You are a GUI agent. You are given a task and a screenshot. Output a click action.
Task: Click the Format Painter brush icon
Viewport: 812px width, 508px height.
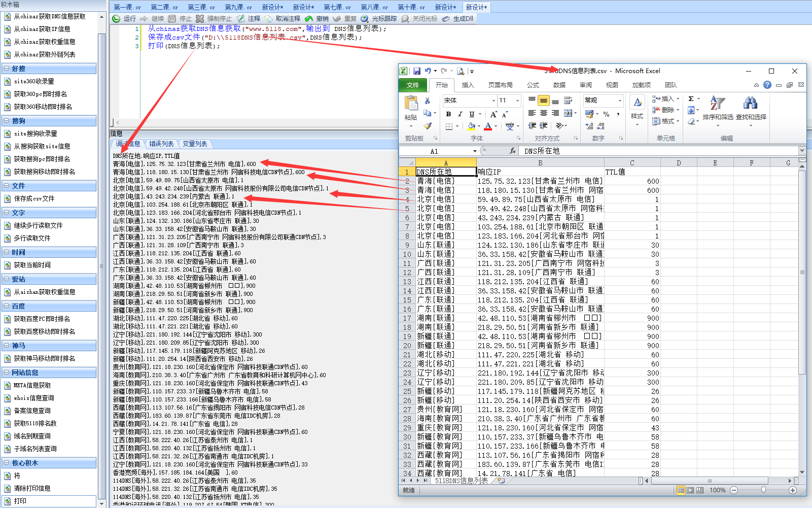tap(428, 126)
